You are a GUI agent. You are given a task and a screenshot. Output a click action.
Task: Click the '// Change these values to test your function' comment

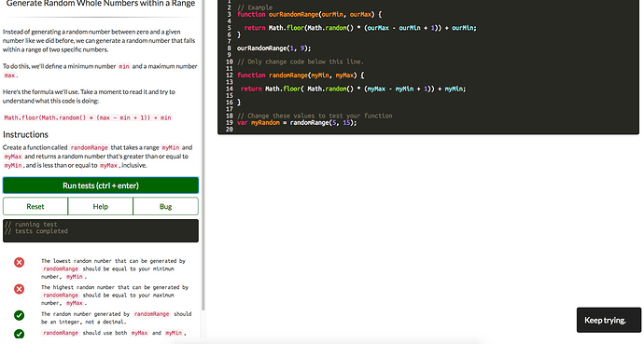point(315,116)
